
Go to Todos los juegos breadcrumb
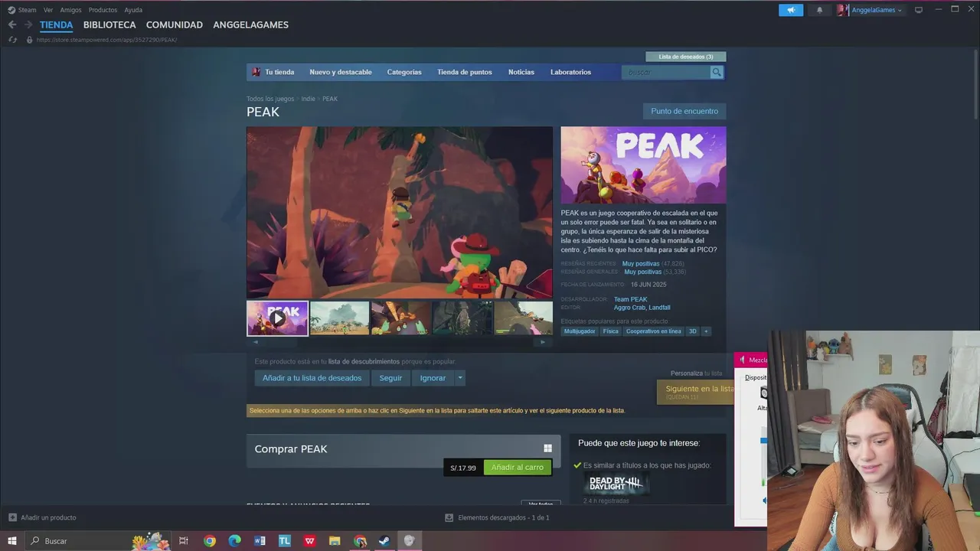[x=270, y=99]
